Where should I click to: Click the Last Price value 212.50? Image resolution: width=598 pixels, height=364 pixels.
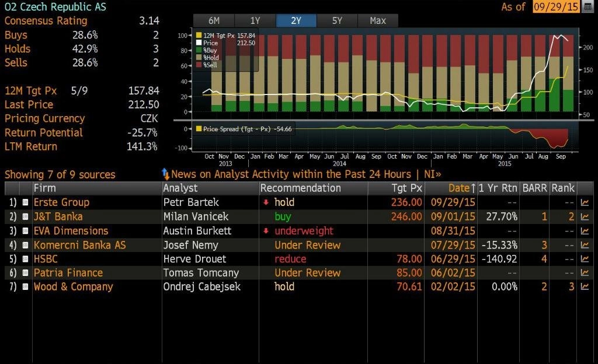(x=144, y=104)
